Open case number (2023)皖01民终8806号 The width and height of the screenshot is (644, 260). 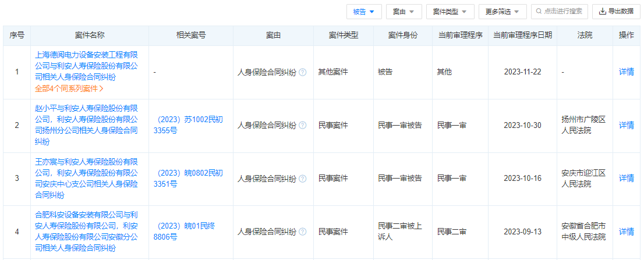(x=185, y=232)
